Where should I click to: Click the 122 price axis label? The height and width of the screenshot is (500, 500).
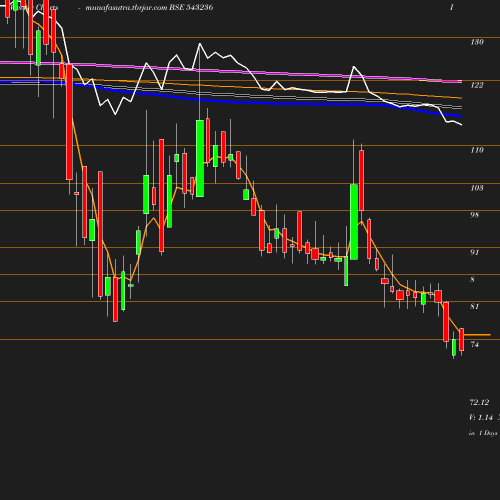point(477,85)
